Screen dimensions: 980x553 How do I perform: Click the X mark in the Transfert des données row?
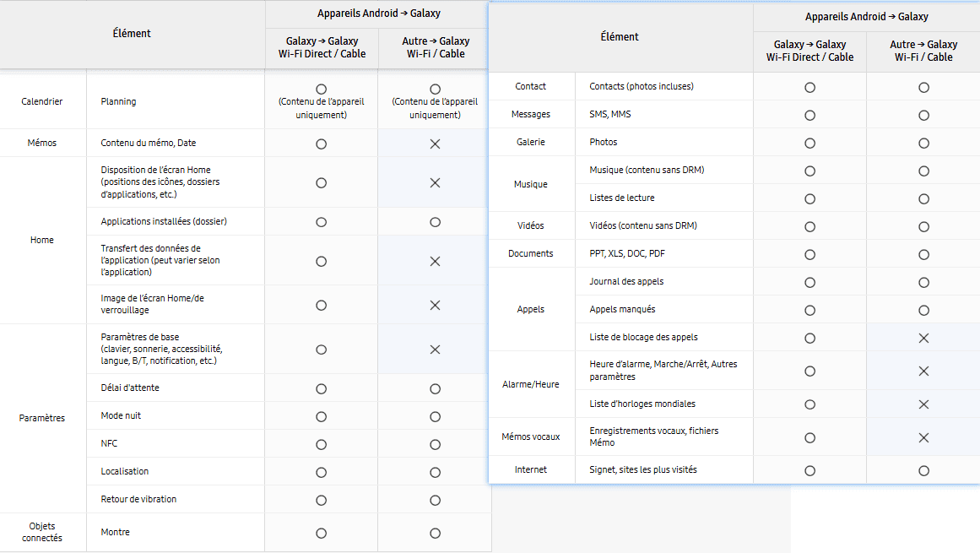pos(435,261)
